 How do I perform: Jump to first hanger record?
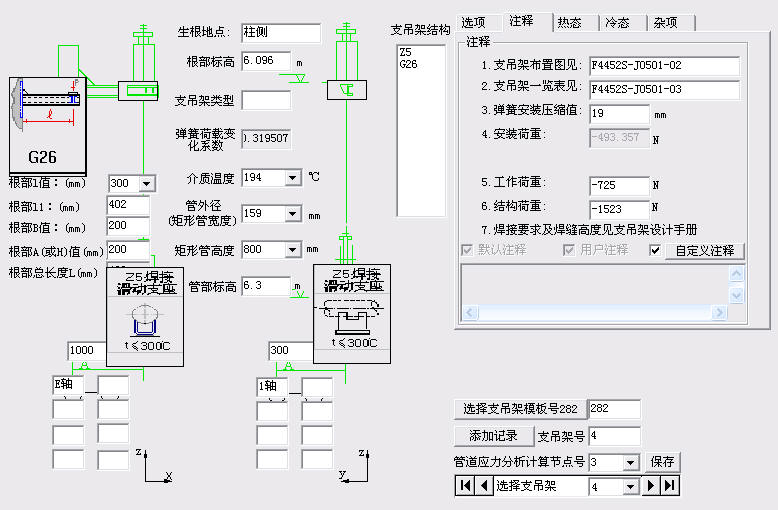(465, 486)
